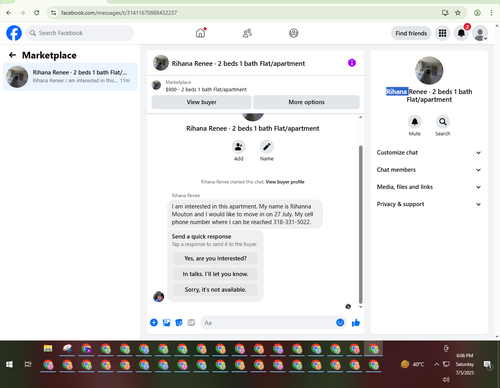Reload the page in the browser
This screenshot has height=388, width=500.
point(37,13)
